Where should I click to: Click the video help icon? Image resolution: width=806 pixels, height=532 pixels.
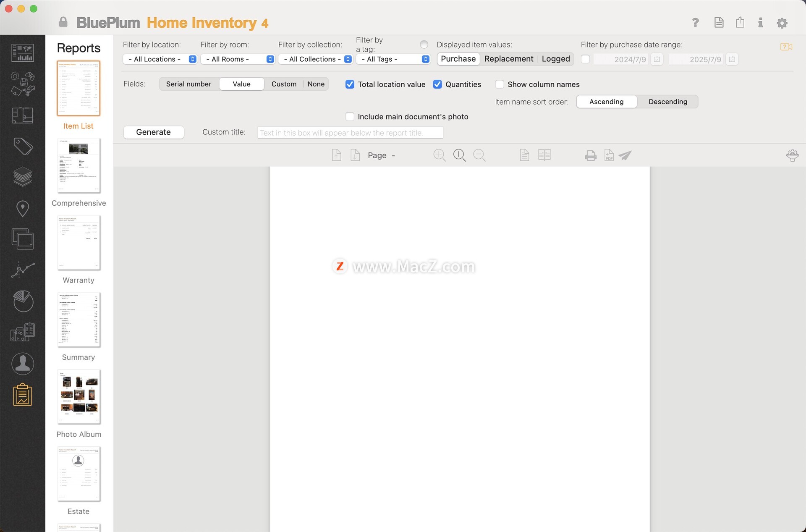coord(786,47)
